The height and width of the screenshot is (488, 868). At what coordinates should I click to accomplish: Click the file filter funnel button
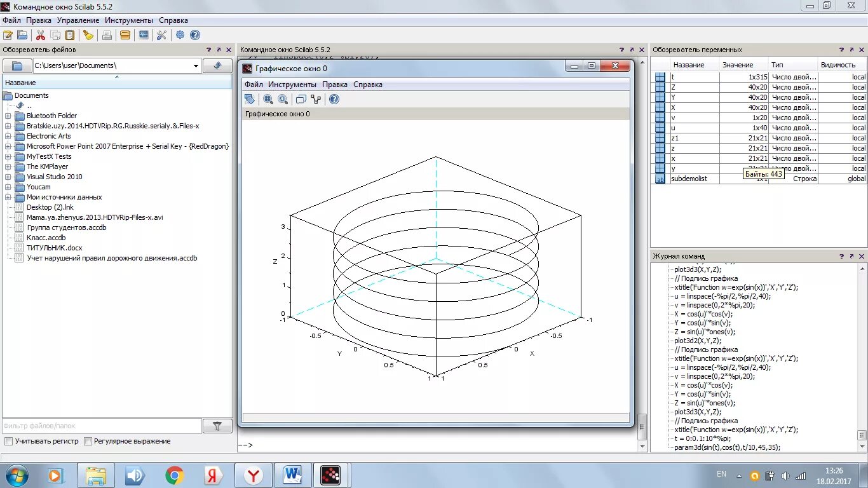[x=217, y=426]
